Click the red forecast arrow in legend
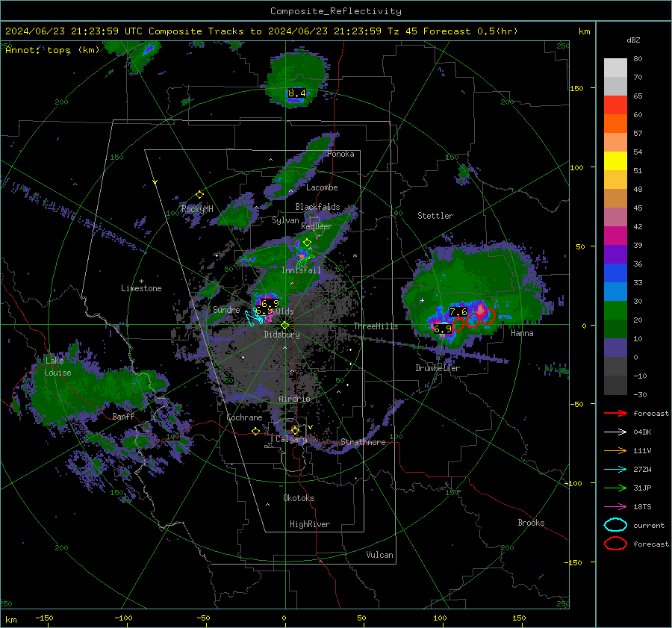Image resolution: width=672 pixels, height=628 pixels. pos(615,413)
